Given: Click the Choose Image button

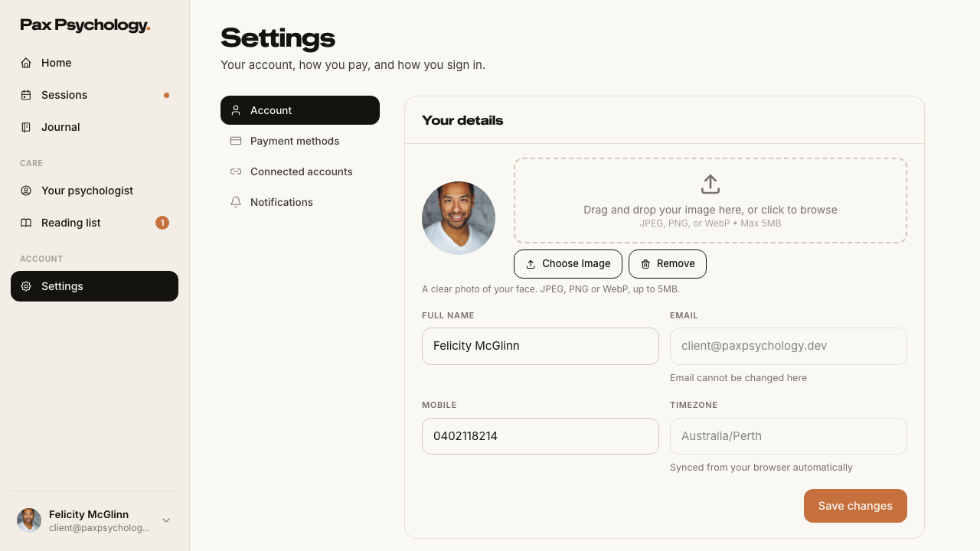Looking at the screenshot, I should click(568, 264).
